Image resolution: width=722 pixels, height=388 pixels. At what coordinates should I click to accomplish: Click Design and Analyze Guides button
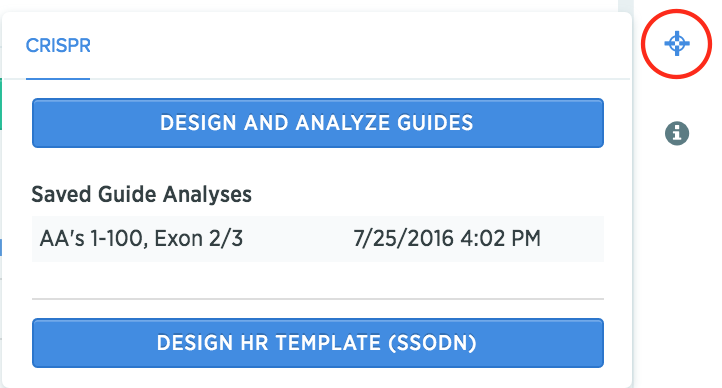click(x=318, y=123)
